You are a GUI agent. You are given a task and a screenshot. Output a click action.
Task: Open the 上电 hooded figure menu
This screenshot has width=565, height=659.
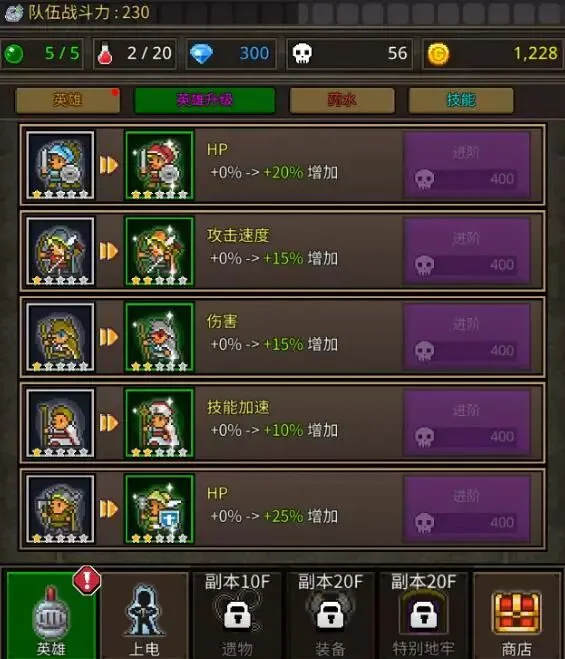(x=144, y=615)
